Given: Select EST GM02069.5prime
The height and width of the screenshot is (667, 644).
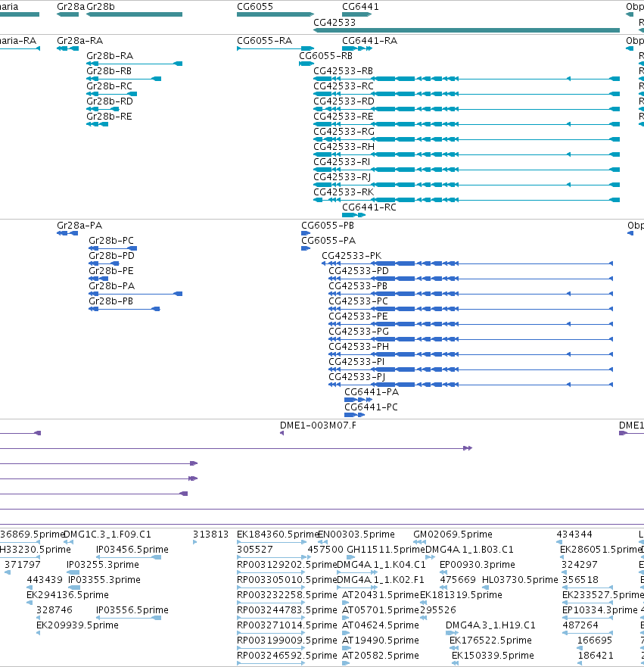Looking at the screenshot, I should point(419,542).
